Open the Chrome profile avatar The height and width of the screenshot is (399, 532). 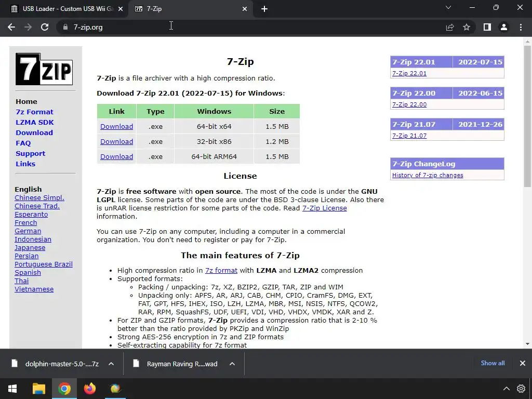pyautogui.click(x=504, y=27)
